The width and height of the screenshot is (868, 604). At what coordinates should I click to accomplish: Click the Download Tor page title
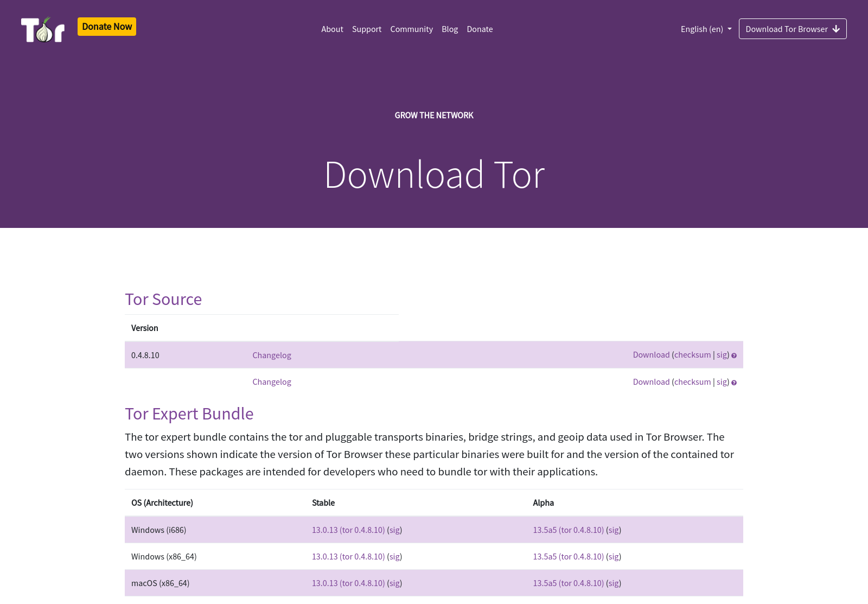pos(435,175)
